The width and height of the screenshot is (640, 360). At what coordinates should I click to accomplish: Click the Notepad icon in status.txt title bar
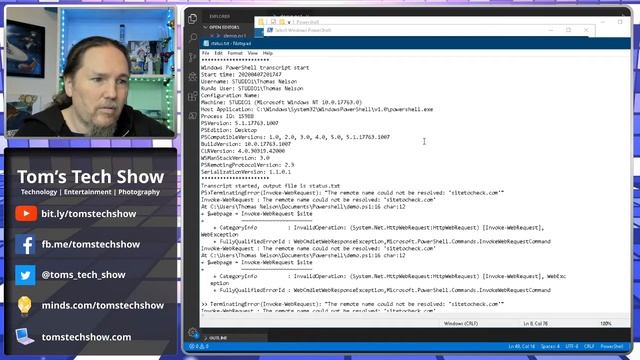tap(206, 43)
